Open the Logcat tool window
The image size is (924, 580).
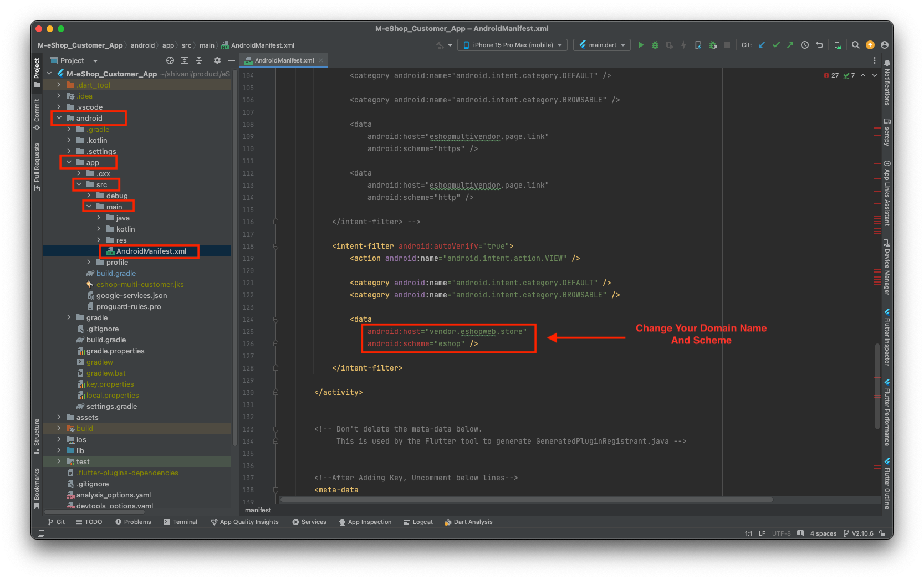click(x=418, y=522)
